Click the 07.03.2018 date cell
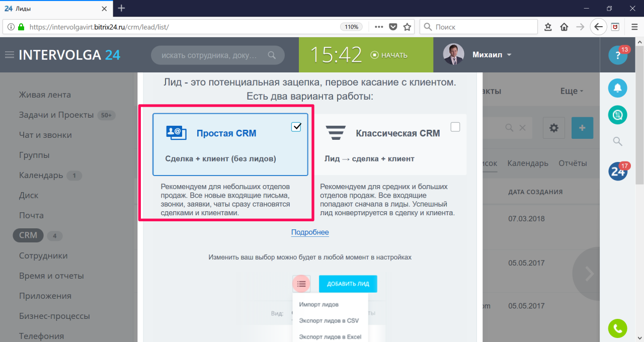The width and height of the screenshot is (644, 342). tap(526, 219)
